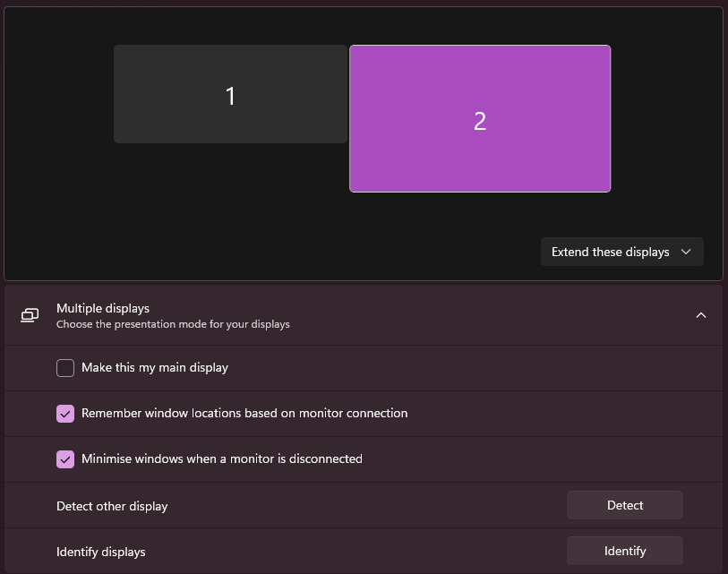Select display 1 in the arrangement diagram
This screenshot has height=574, width=728.
(230, 94)
